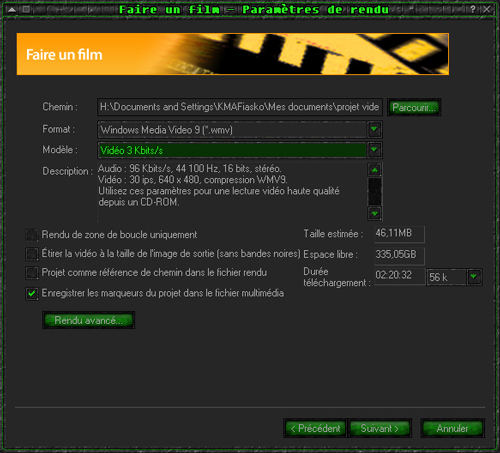Toggle Étirer la vidéo à la taille checkbox

pos(32,254)
